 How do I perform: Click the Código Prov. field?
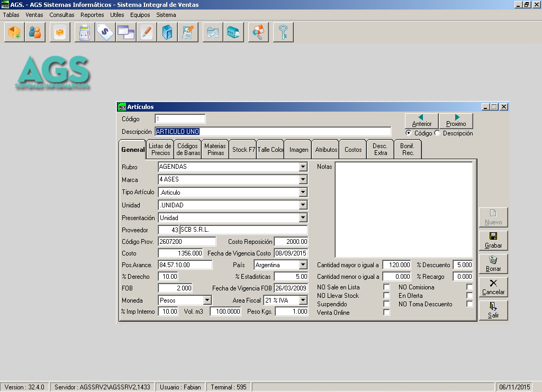[187, 242]
